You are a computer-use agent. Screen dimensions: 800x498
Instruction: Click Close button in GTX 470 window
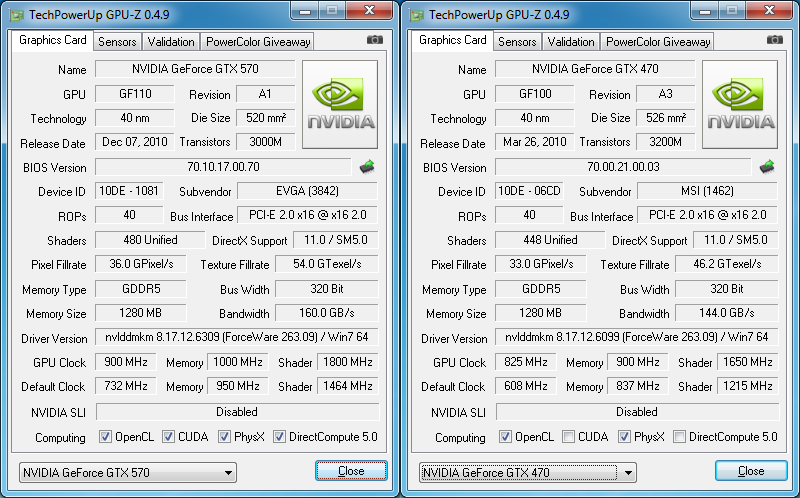(751, 470)
